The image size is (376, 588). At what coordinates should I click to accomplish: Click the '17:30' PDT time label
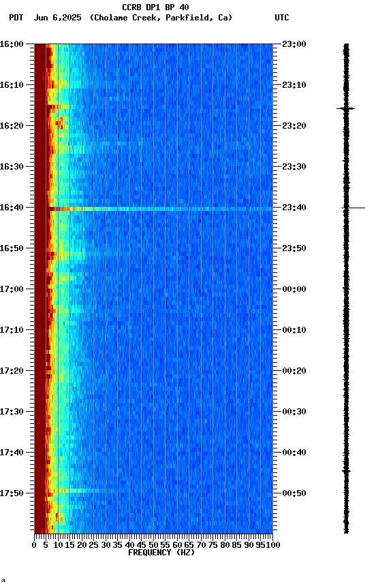pyautogui.click(x=12, y=412)
